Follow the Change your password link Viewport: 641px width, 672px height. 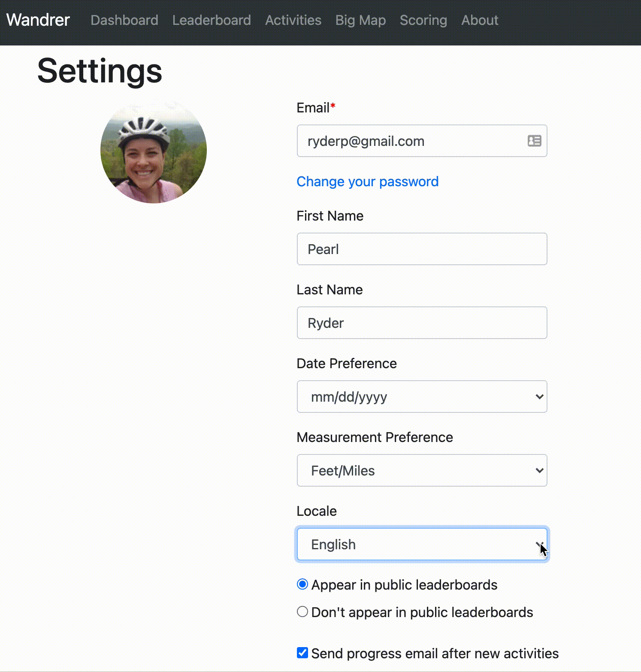[x=367, y=182]
